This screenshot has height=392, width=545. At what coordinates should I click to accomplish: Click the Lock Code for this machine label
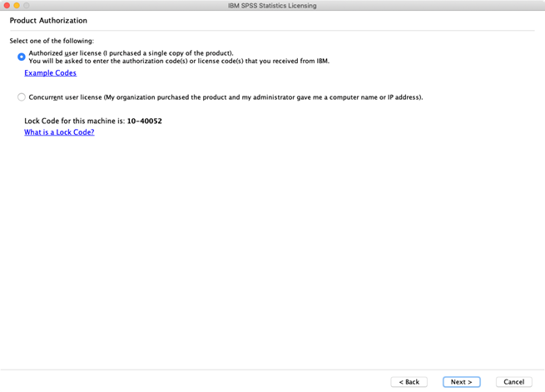(x=74, y=121)
